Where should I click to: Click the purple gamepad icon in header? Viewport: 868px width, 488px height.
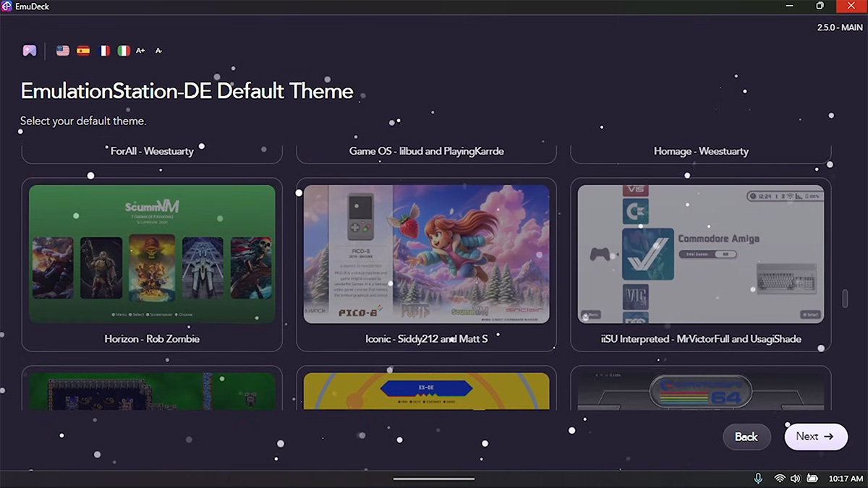[30, 50]
